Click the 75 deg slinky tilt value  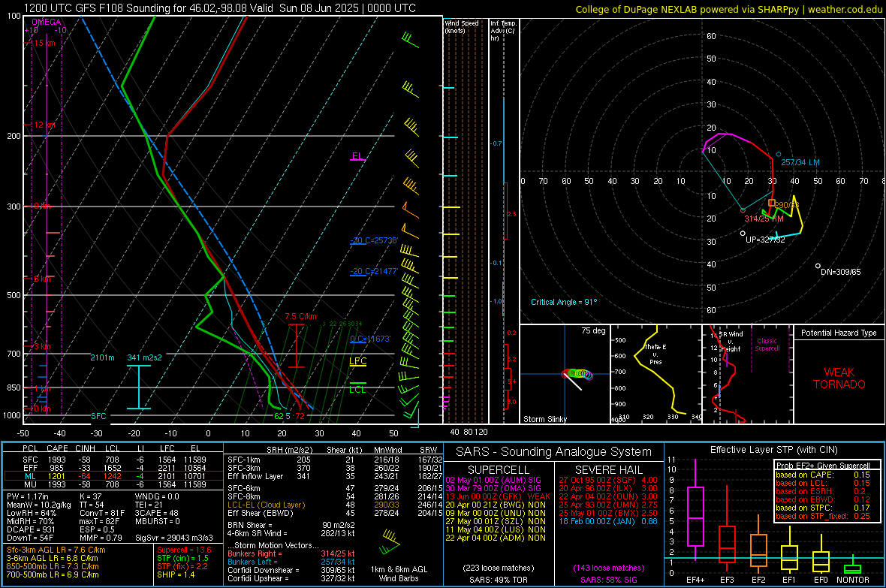point(593,330)
